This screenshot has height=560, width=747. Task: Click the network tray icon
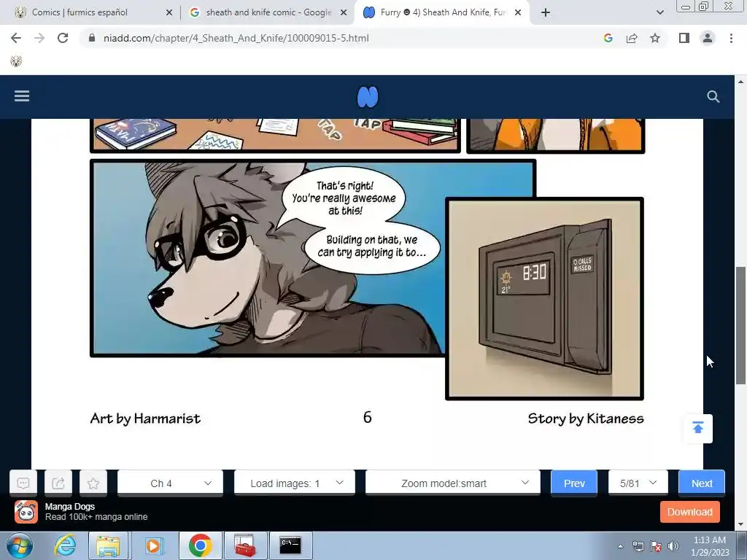[638, 546]
